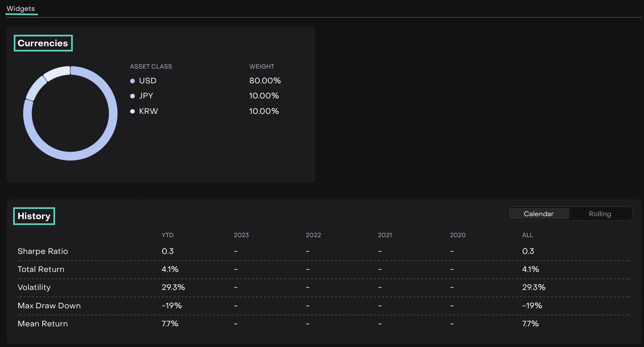Screen dimensions: 644x347
Task: Click the WEIGHT column header
Action: pos(262,67)
